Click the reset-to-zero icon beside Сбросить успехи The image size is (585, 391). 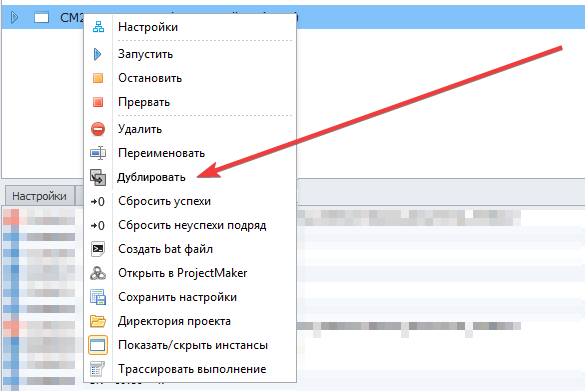pos(98,201)
